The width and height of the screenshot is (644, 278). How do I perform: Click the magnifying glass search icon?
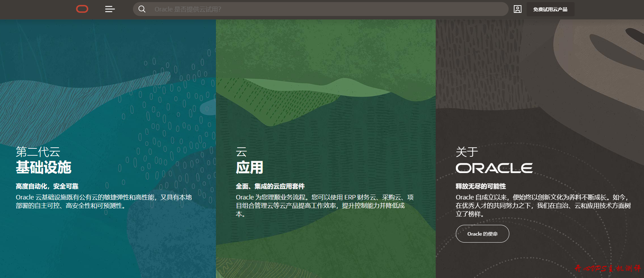(x=142, y=9)
